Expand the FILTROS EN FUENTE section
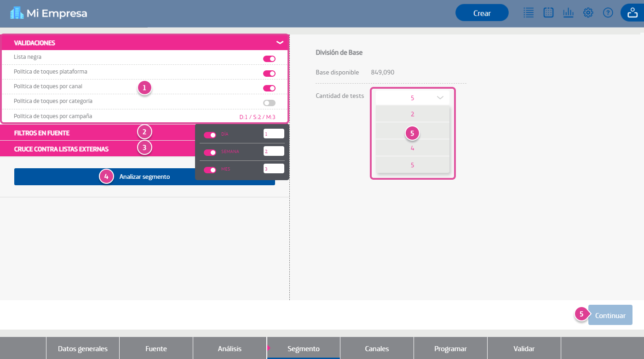This screenshot has height=359, width=644. [x=98, y=133]
